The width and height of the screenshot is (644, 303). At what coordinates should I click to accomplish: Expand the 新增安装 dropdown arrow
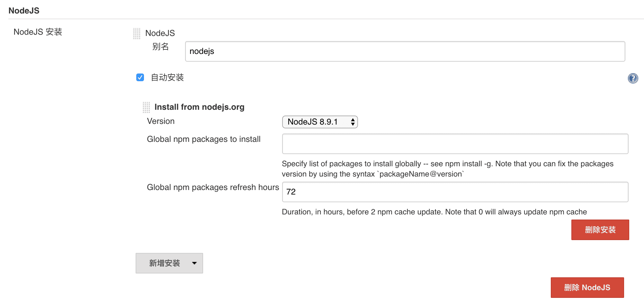point(194,263)
